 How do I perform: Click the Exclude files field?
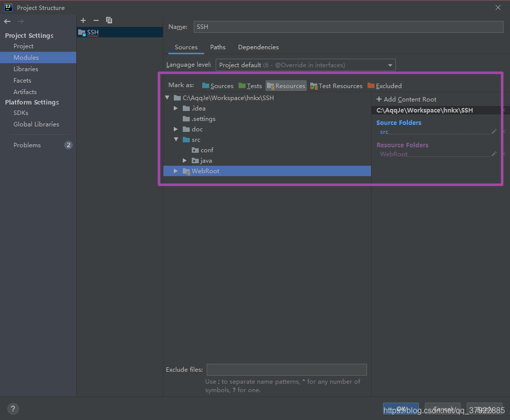[286, 370]
